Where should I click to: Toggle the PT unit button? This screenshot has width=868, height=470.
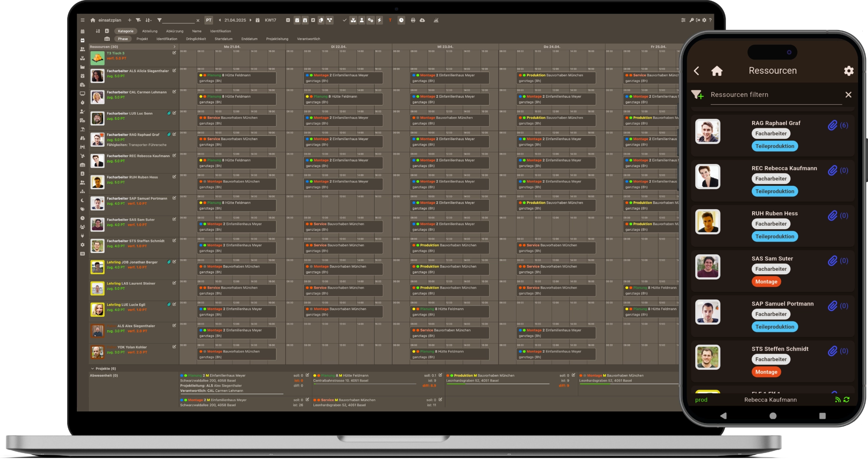pyautogui.click(x=209, y=20)
